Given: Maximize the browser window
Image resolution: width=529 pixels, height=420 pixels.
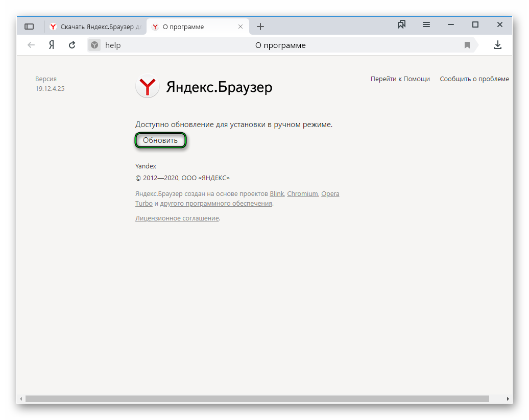Looking at the screenshot, I should pos(475,24).
